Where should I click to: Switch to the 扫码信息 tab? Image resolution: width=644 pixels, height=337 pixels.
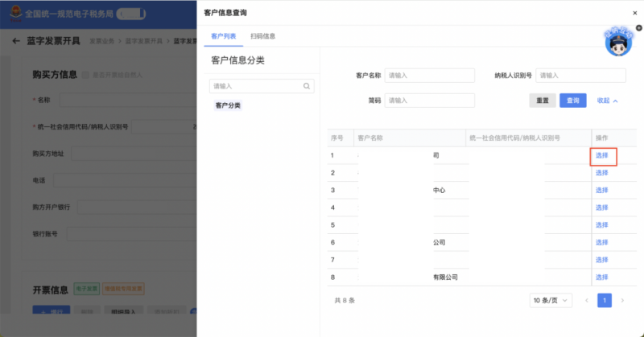click(x=263, y=36)
